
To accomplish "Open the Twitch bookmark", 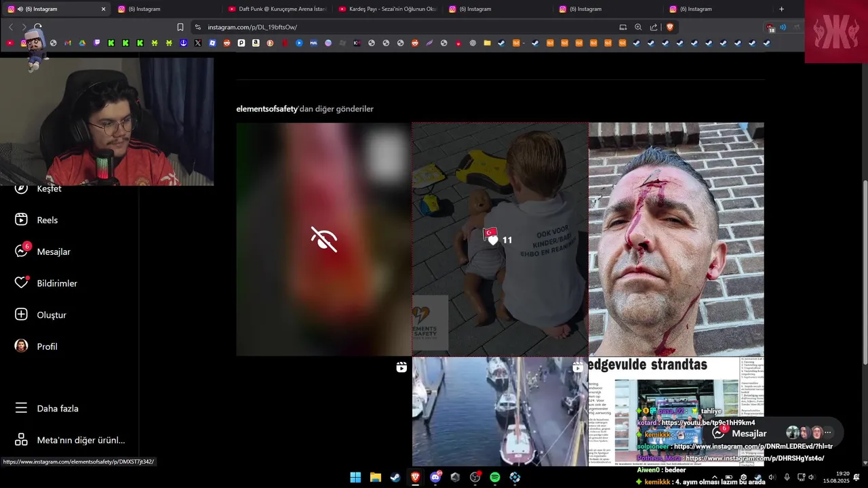I will click(97, 43).
